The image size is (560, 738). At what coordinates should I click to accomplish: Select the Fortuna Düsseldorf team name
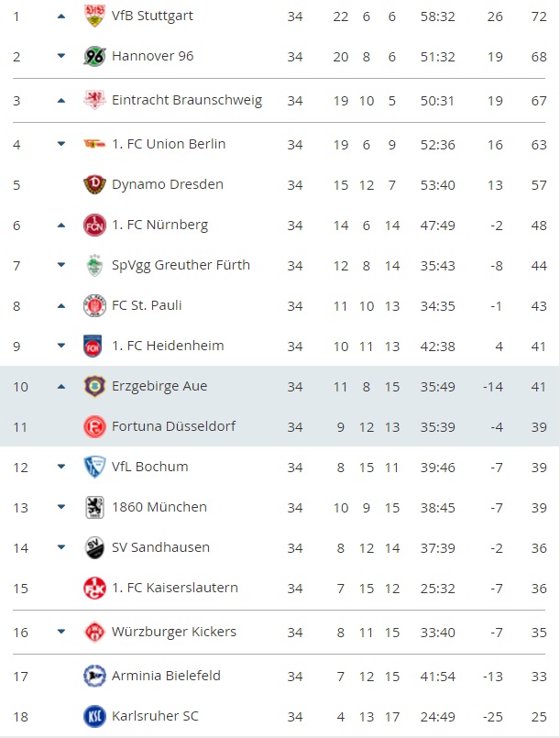point(173,426)
